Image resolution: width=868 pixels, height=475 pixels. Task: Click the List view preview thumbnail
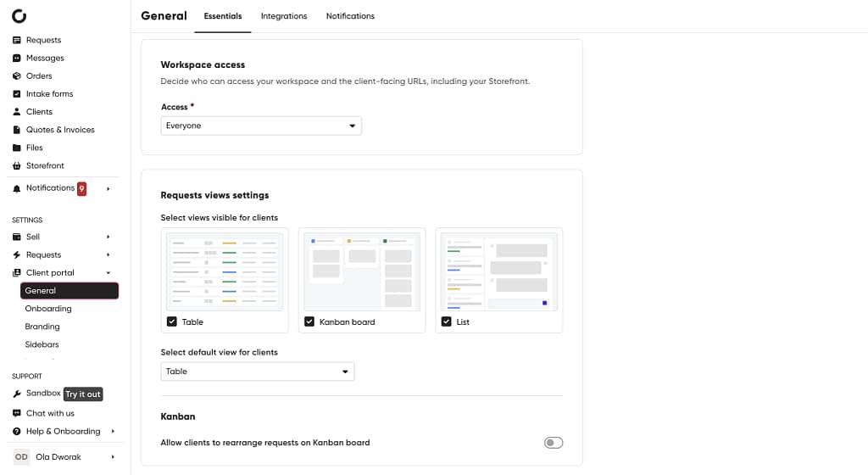(499, 271)
